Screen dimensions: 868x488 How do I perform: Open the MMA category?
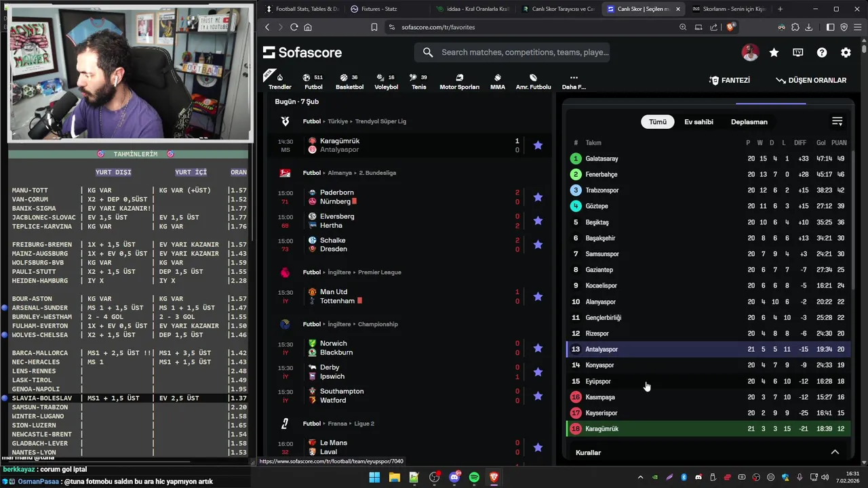tap(498, 81)
